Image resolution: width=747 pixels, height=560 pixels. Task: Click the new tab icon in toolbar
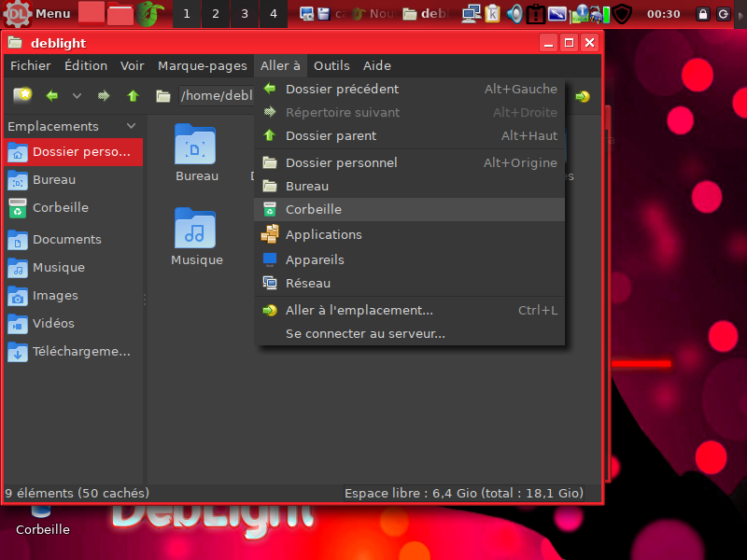[22, 95]
